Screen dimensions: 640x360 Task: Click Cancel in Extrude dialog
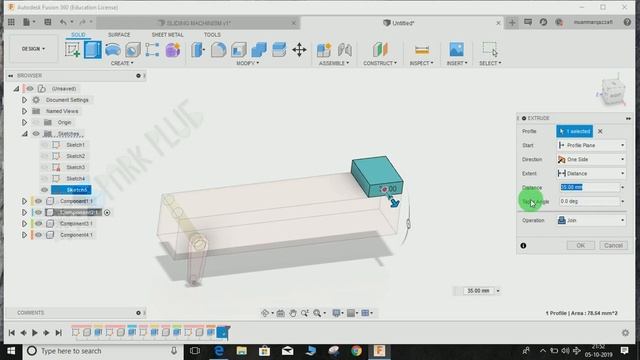[x=613, y=245]
